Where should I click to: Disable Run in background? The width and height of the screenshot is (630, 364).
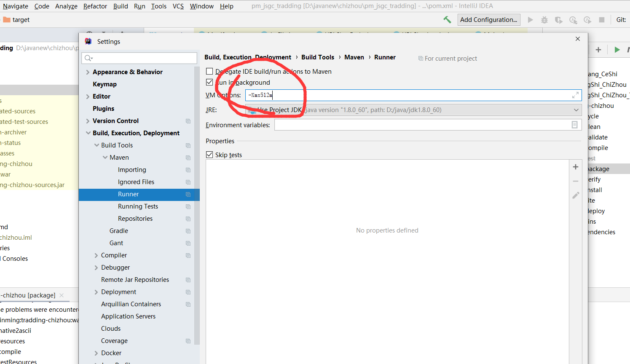(x=209, y=82)
